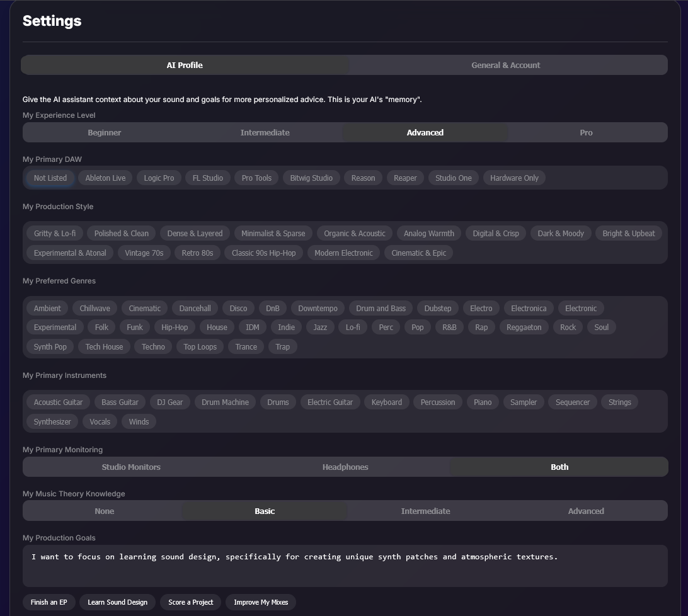
Task: Choose Headphones for primary monitoring
Action: point(345,467)
